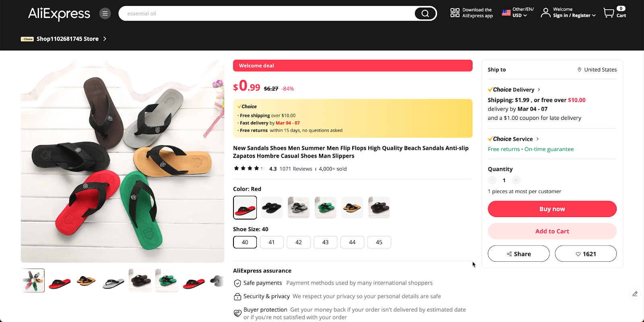644x322 pixels.
Task: Select the green sandal color swatch
Action: pos(325,207)
